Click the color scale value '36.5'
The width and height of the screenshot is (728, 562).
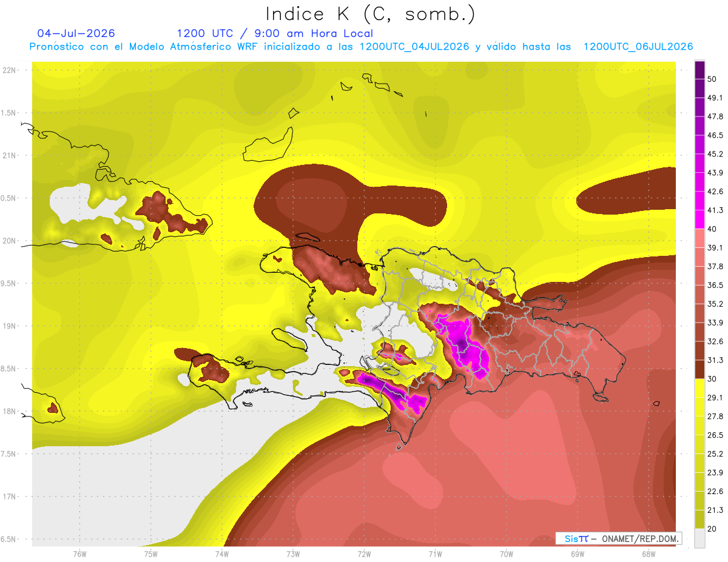click(x=715, y=285)
